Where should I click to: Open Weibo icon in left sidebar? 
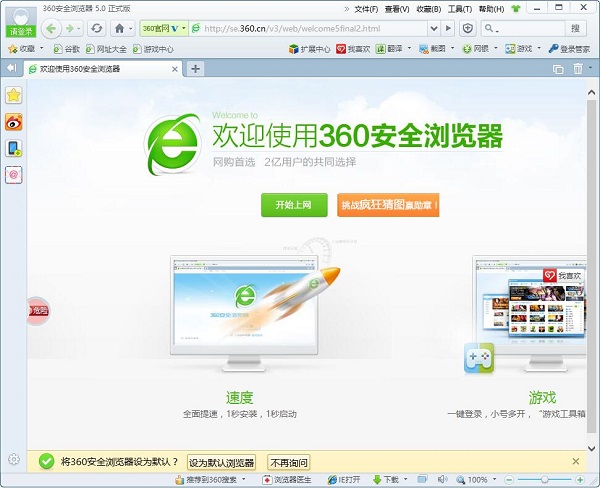tap(14, 122)
